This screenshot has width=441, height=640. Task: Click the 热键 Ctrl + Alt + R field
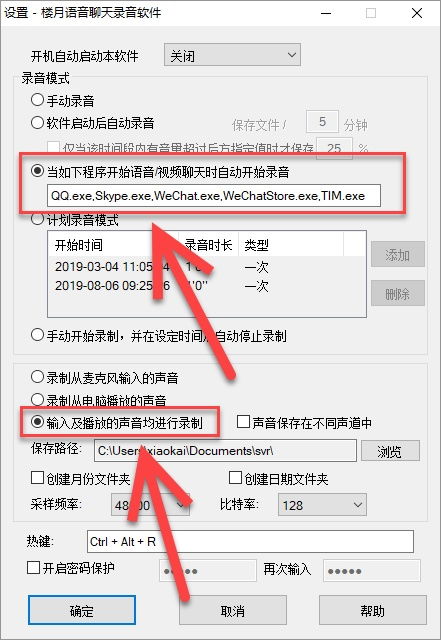250,541
